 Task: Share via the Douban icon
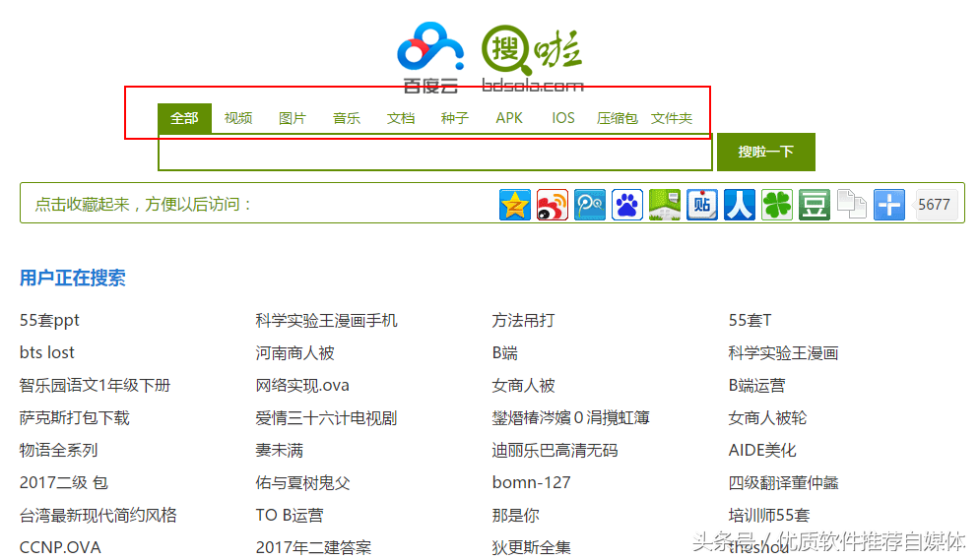pyautogui.click(x=815, y=205)
